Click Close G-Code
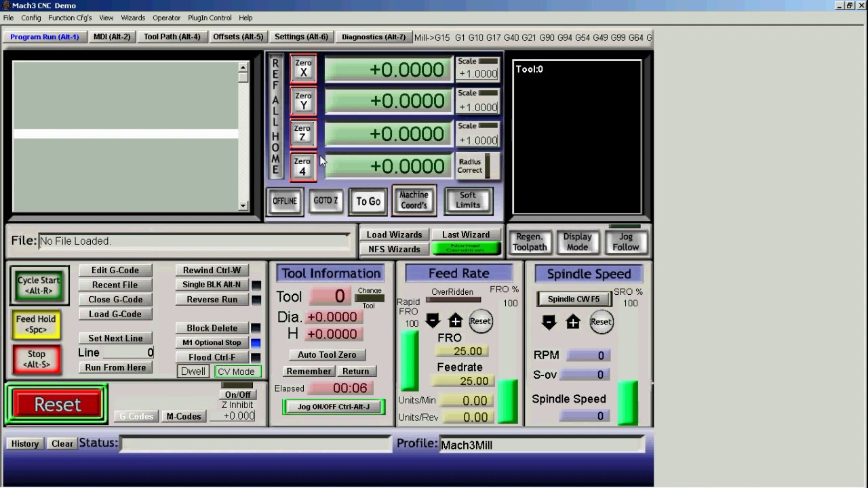Viewport: 868px width, 488px height. pos(115,300)
